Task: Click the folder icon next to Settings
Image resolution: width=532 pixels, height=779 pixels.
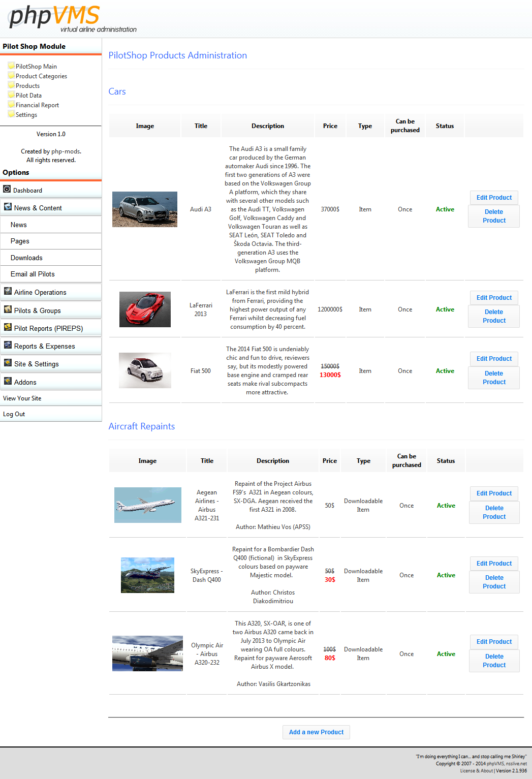Action: pyautogui.click(x=11, y=114)
